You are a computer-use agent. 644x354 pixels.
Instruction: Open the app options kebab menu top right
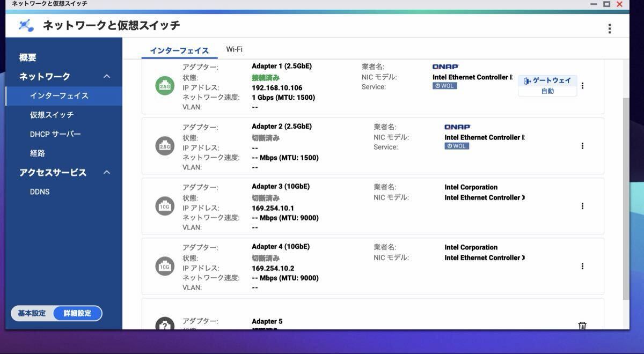[x=610, y=28]
